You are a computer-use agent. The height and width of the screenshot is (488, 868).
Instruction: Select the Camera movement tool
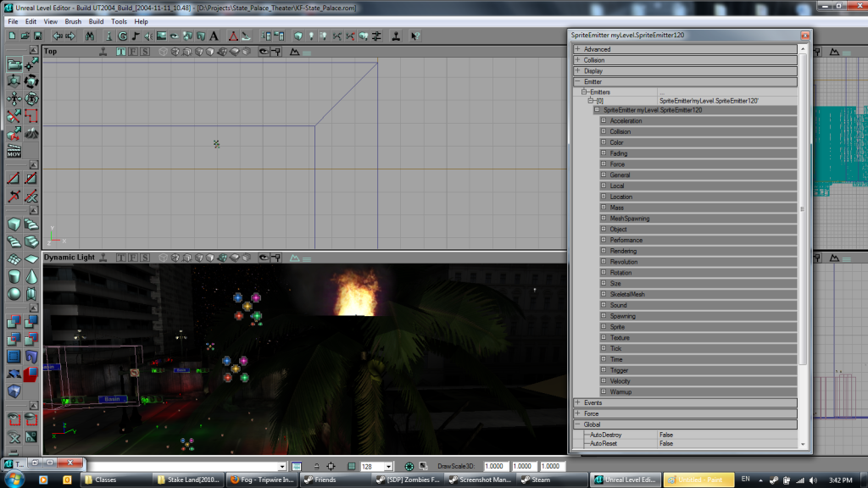[14, 64]
